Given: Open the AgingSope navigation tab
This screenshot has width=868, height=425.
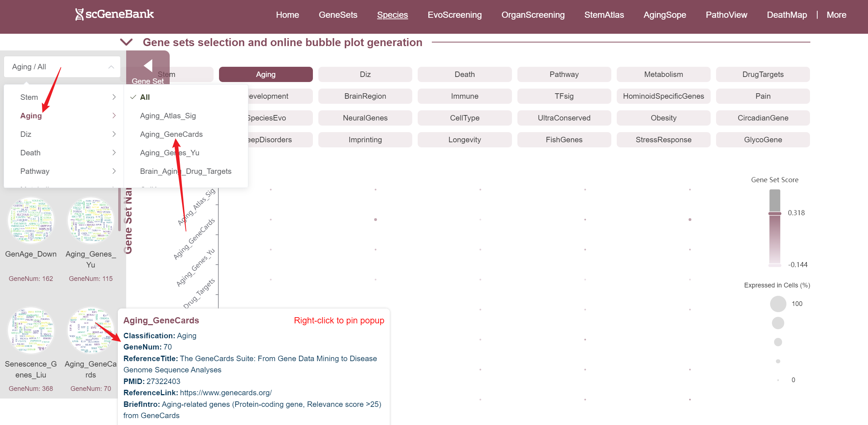Looking at the screenshot, I should (x=665, y=15).
